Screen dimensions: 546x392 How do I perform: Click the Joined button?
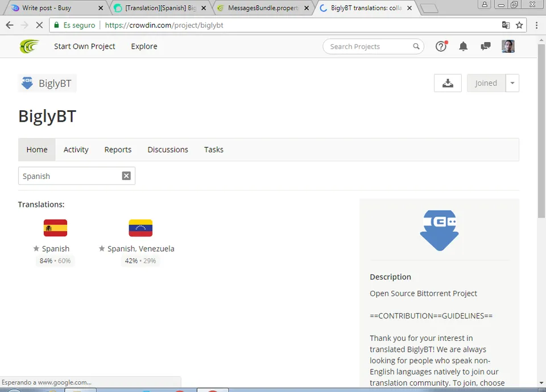(486, 83)
